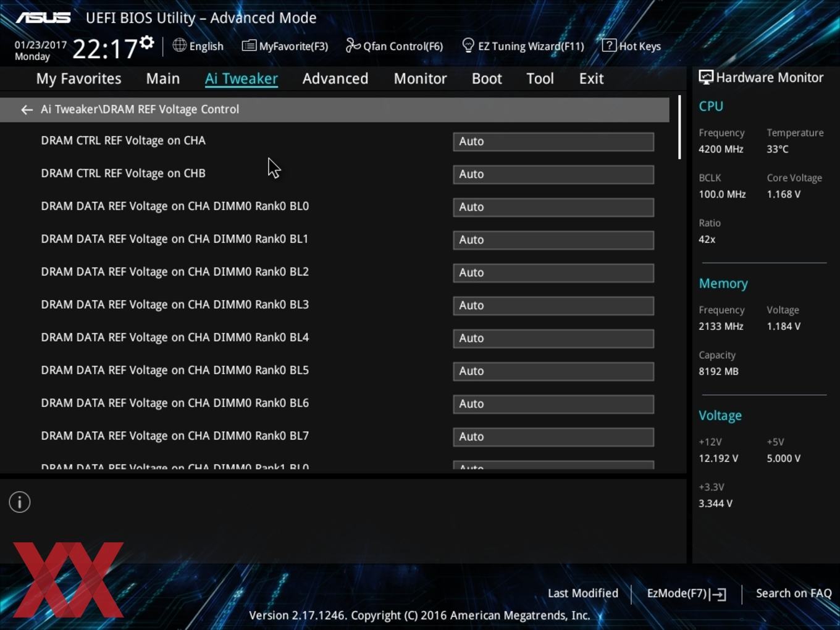Select the Rank0 BL2 Auto value field
Image resolution: width=840 pixels, height=630 pixels.
point(553,272)
